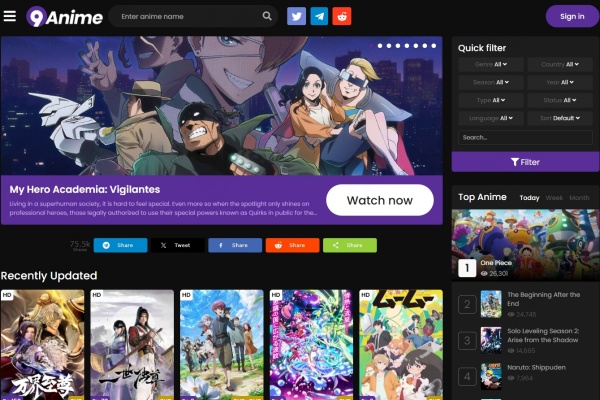Click the Quick filter Search field

tap(525, 137)
